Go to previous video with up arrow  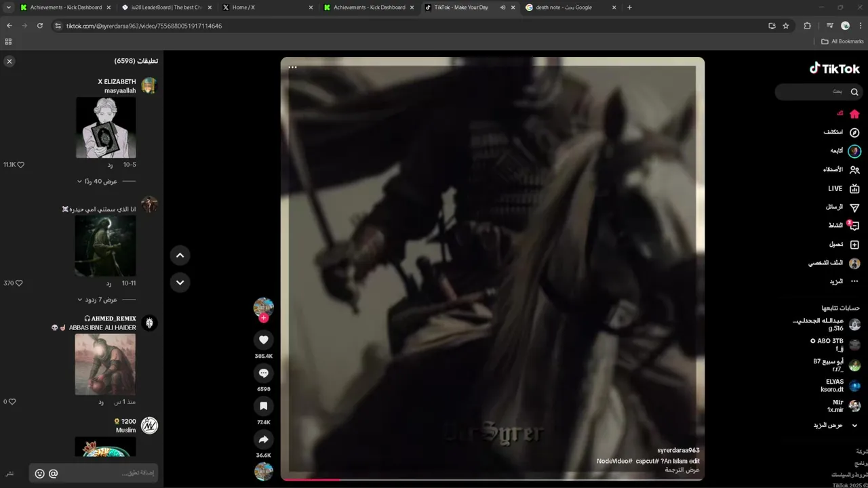(180, 256)
